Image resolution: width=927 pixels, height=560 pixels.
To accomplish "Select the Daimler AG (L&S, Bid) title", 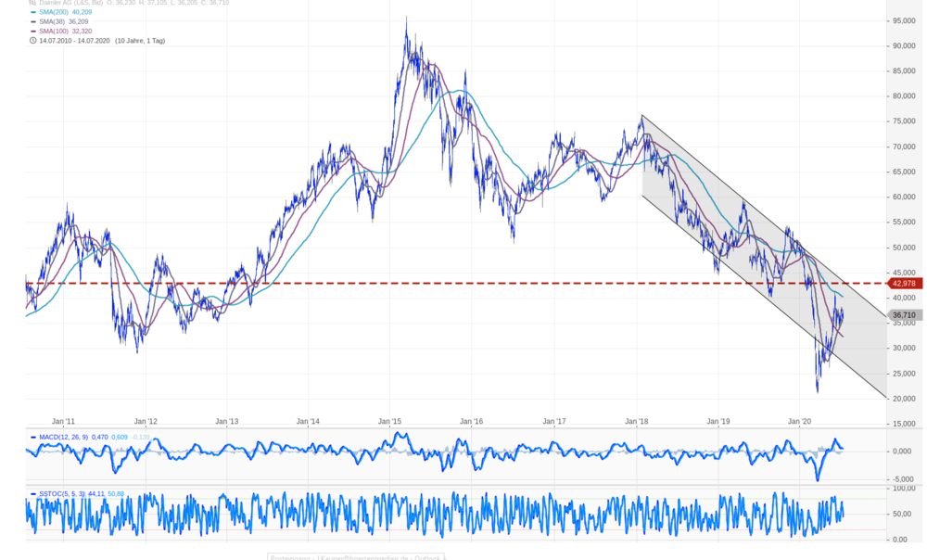I will [x=71, y=3].
